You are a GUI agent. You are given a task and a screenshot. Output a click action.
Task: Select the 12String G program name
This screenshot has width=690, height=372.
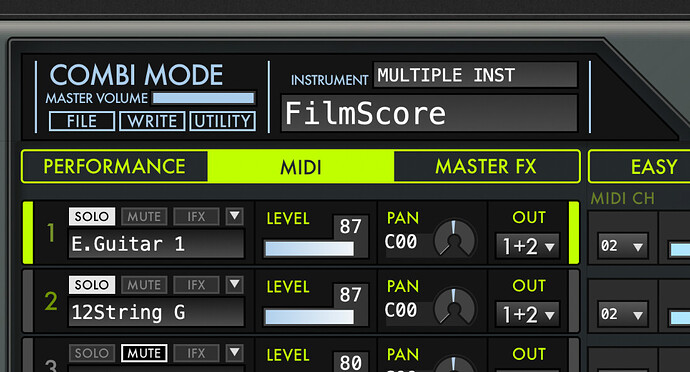coord(156,313)
